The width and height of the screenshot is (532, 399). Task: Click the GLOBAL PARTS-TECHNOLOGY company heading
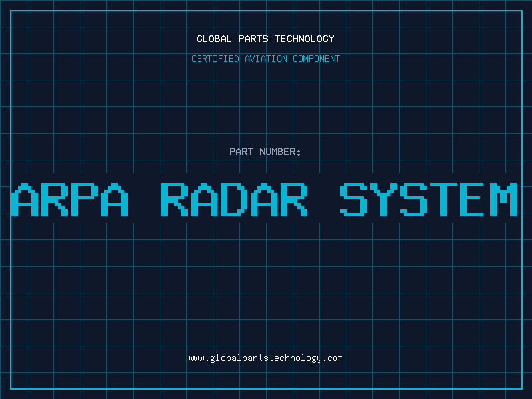265,39
